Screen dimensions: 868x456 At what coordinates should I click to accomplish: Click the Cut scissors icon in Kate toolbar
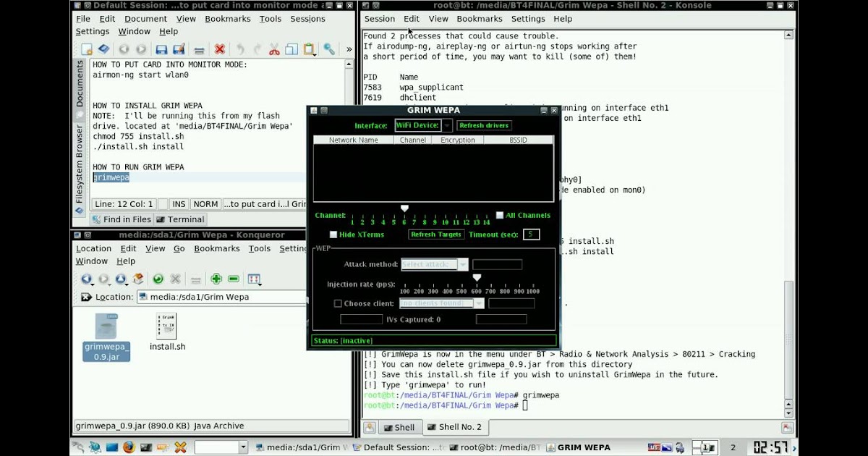[x=274, y=49]
